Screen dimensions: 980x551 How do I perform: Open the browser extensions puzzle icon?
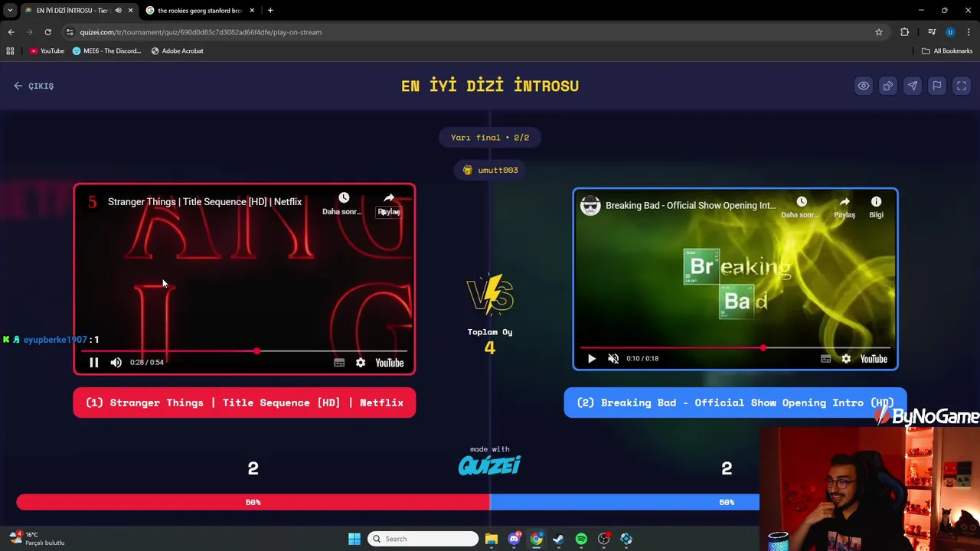pyautogui.click(x=905, y=32)
